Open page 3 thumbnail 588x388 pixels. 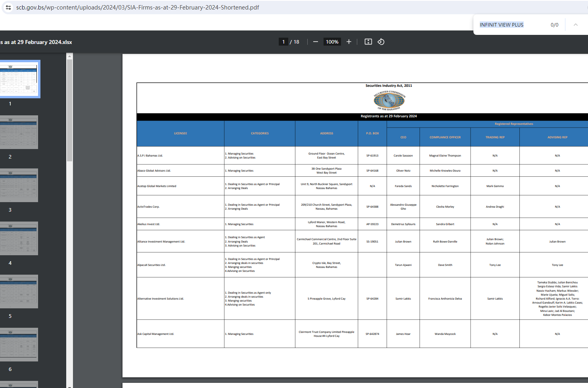(x=19, y=185)
